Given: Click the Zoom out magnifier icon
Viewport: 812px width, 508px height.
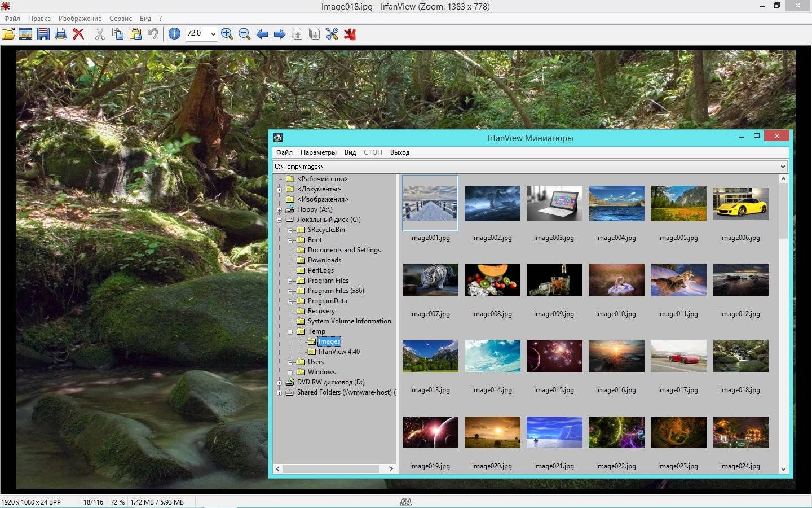Looking at the screenshot, I should click(245, 34).
